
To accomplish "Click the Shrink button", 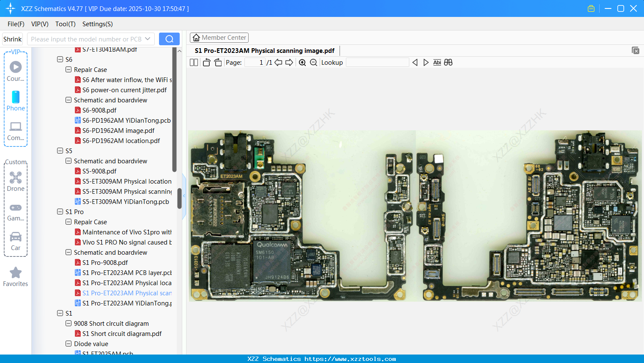I will click(x=13, y=39).
